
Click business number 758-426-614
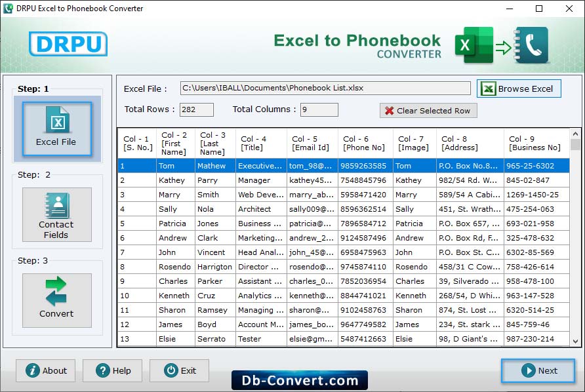[536, 267]
